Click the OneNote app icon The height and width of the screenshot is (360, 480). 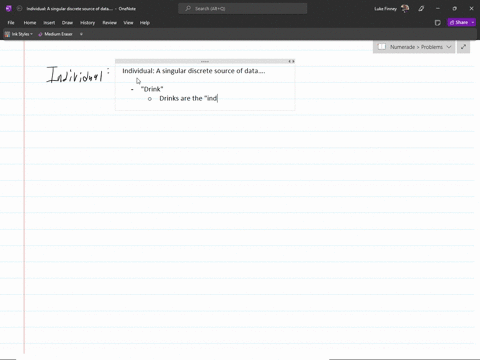(x=9, y=9)
